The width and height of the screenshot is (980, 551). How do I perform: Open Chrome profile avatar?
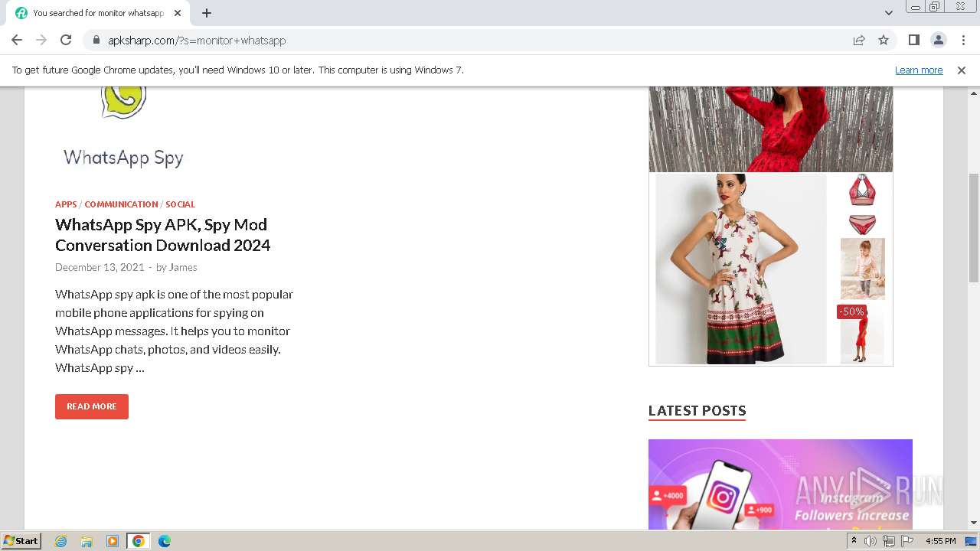click(938, 40)
